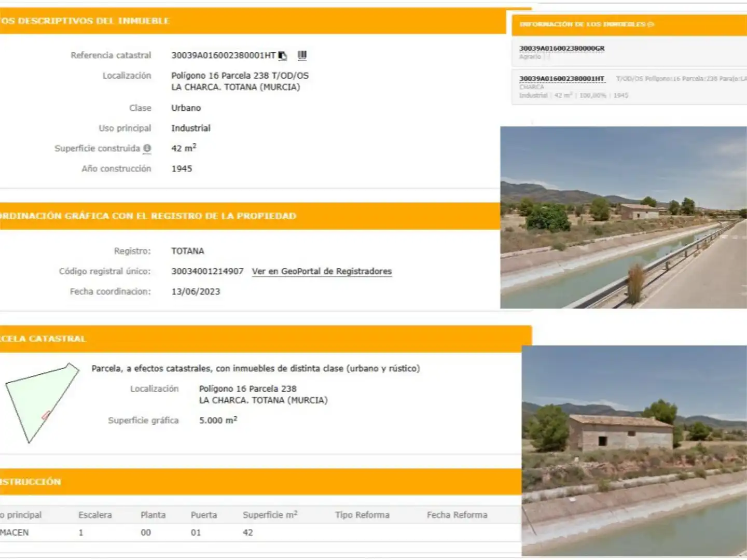
Task: Select text 'Polígono 16 Parcela 238 T/OD/OS'
Action: click(240, 76)
